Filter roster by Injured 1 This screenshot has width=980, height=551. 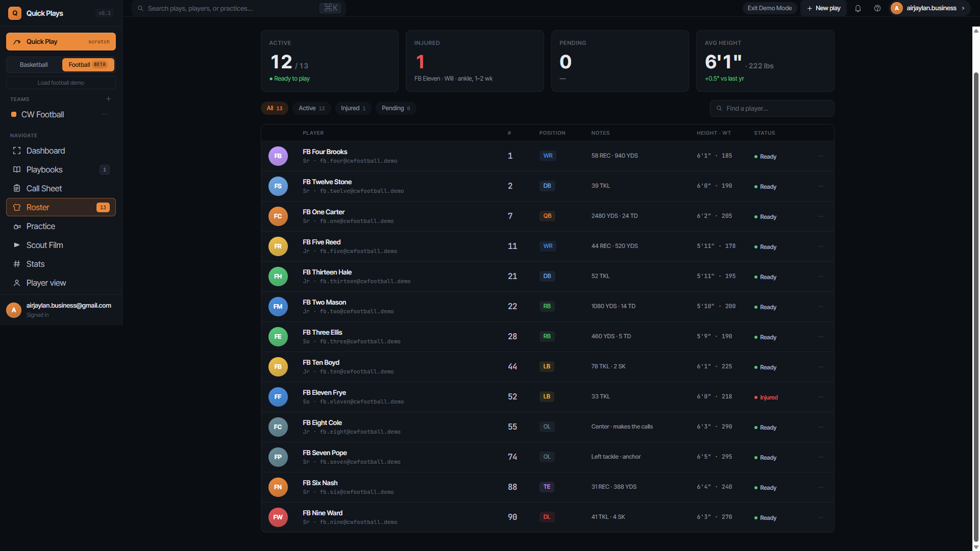(353, 108)
